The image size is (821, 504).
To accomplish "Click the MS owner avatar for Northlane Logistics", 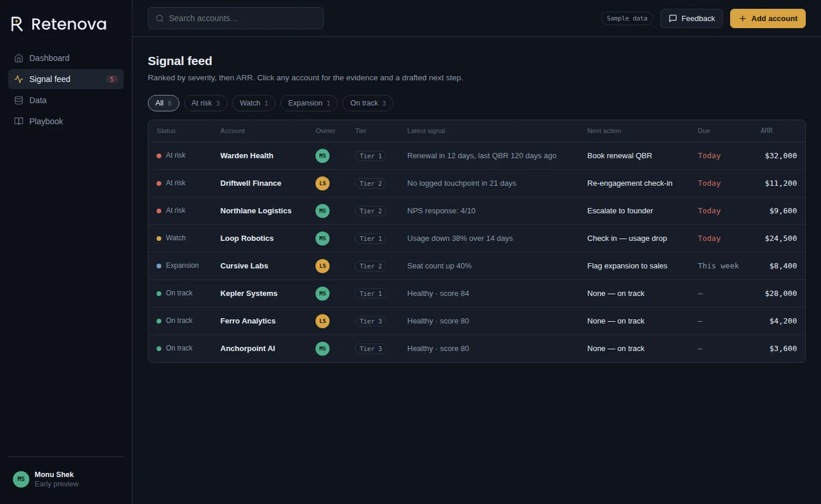I will pos(323,211).
